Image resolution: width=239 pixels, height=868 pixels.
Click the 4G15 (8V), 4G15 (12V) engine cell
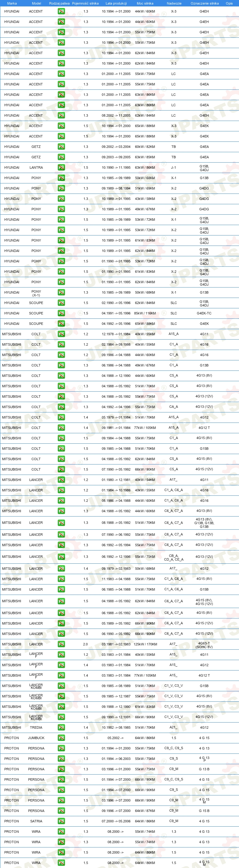[204, 602]
